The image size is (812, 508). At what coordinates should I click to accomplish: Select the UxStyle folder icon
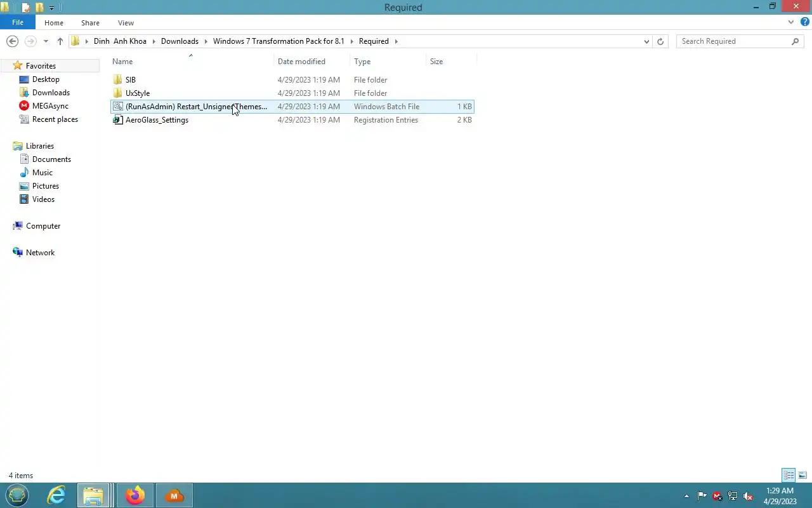pyautogui.click(x=117, y=93)
